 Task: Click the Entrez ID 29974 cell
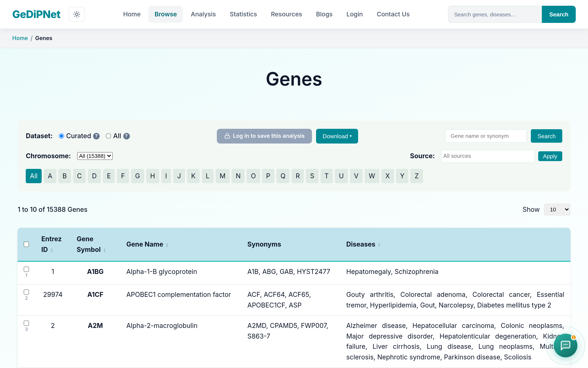[53, 294]
